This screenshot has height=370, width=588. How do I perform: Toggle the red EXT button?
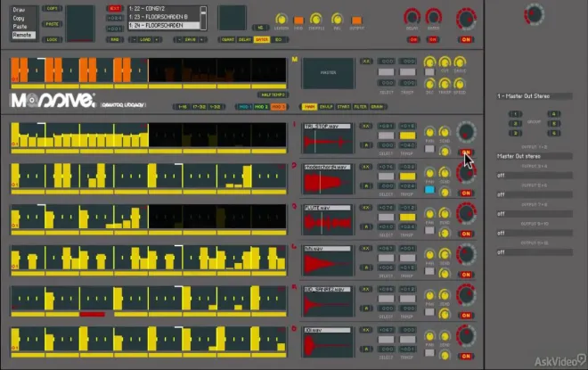(114, 8)
